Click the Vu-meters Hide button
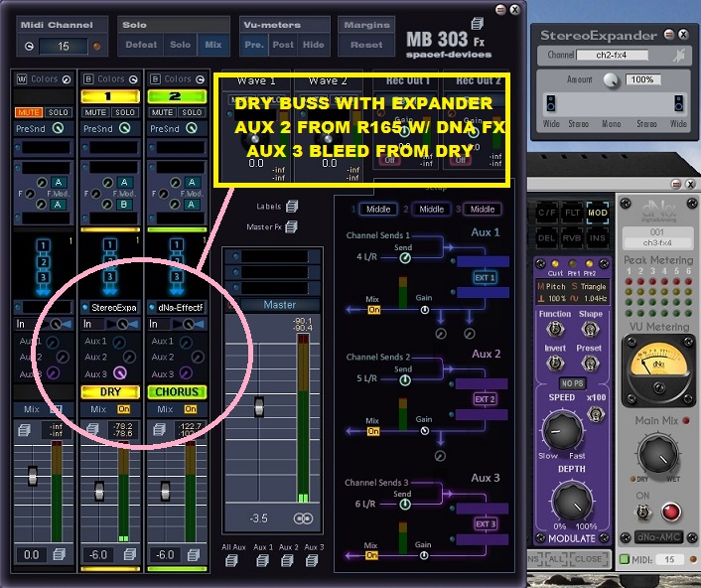The height and width of the screenshot is (588, 701). (x=314, y=45)
